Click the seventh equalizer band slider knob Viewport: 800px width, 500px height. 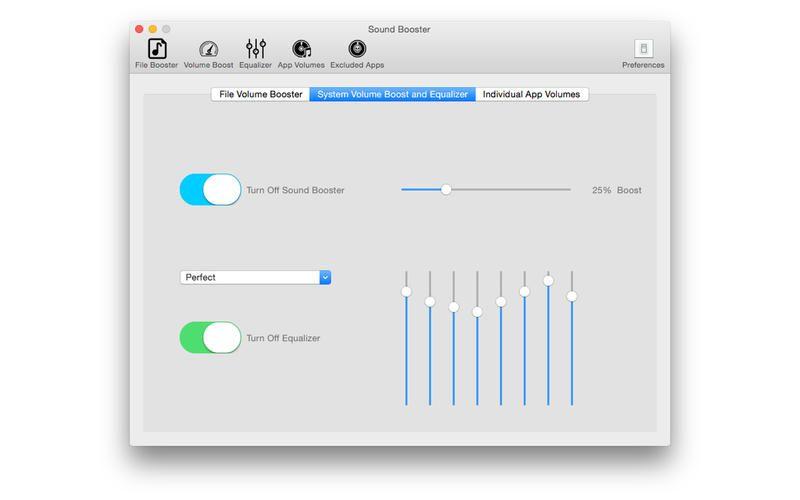click(548, 281)
